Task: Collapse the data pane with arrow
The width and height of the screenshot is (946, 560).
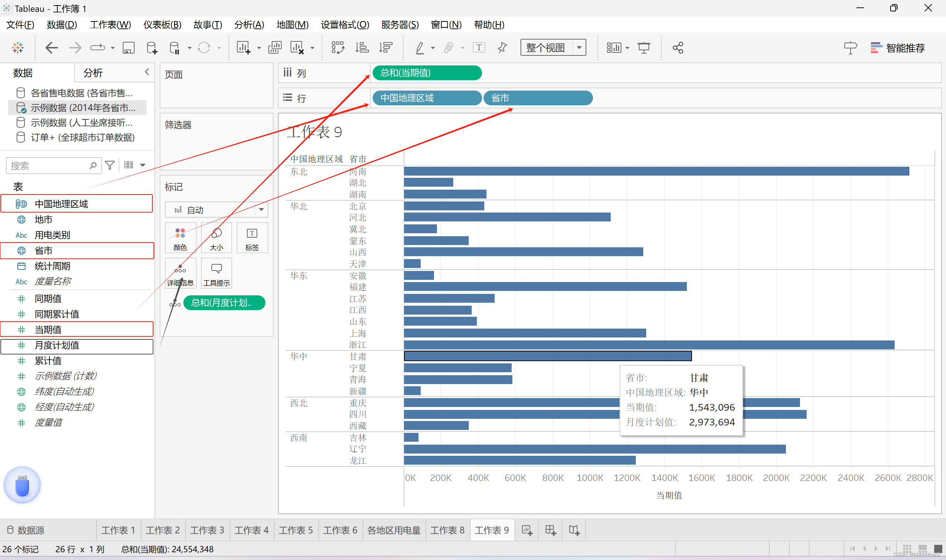Action: (147, 72)
